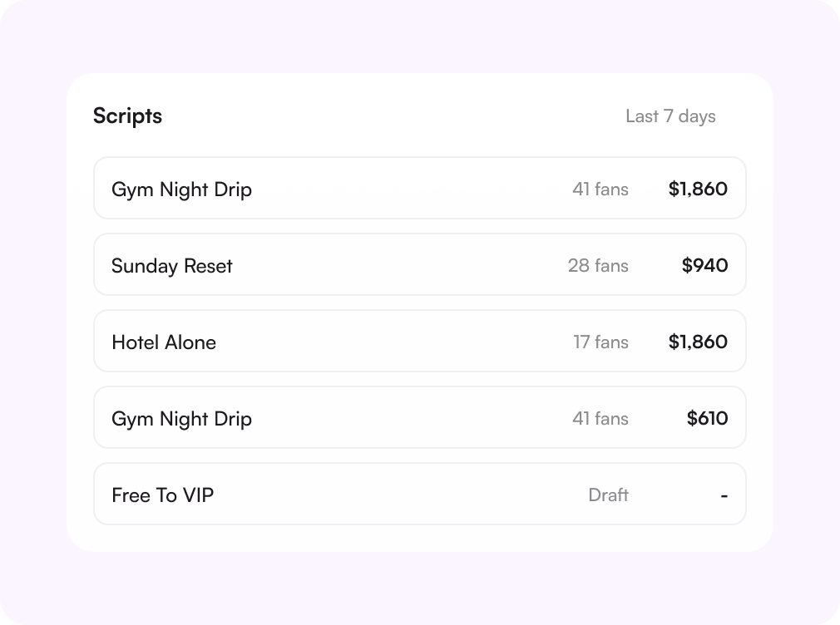Click the 28 fans count
The height and width of the screenshot is (625, 840).
pos(598,266)
